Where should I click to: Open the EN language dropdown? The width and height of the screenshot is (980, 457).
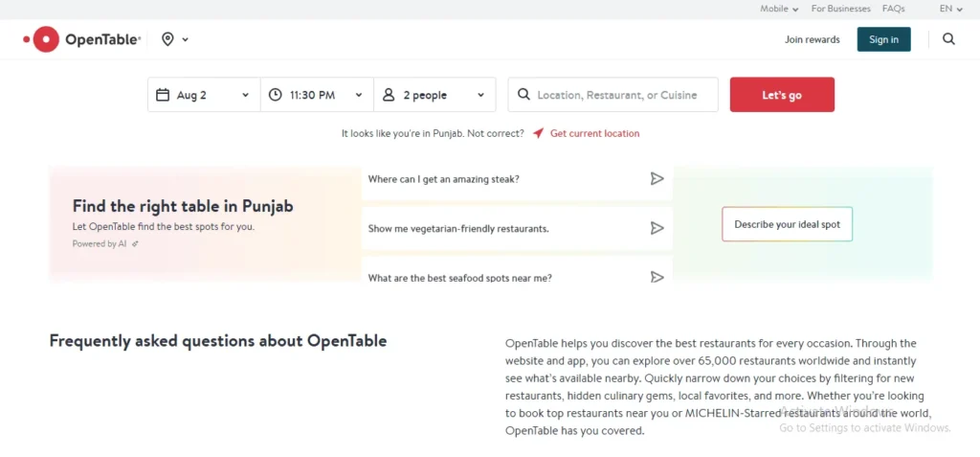pos(950,9)
